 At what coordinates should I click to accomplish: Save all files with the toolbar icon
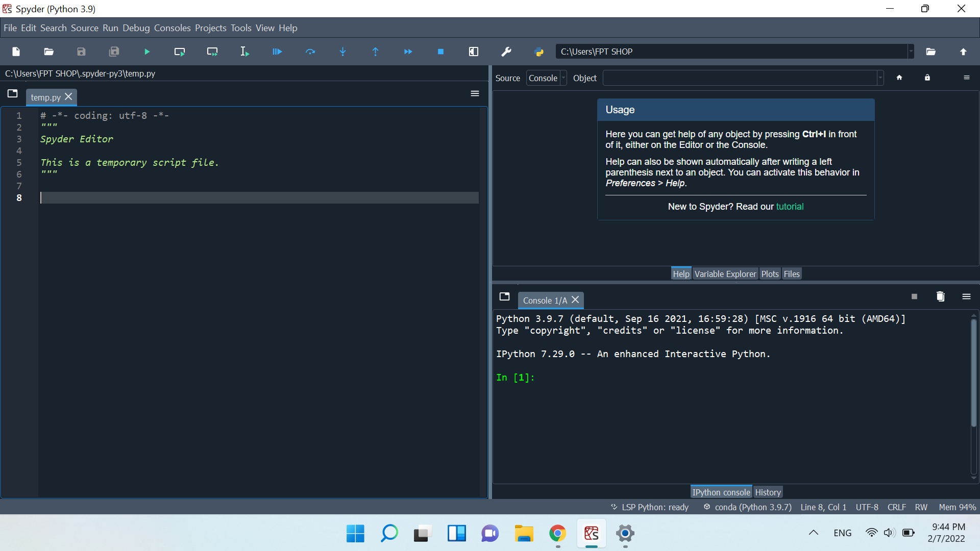[x=114, y=52]
